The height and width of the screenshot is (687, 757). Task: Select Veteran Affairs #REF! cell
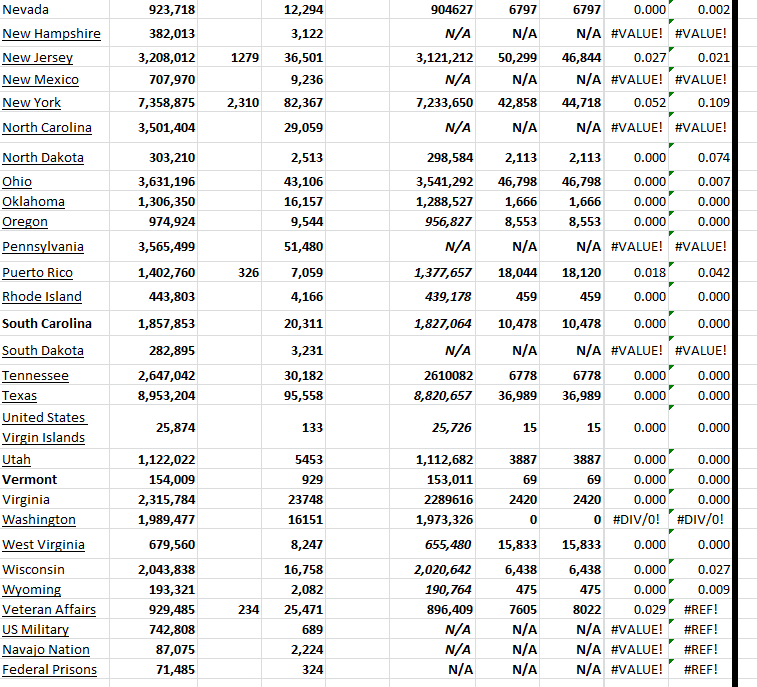pyautogui.click(x=701, y=610)
